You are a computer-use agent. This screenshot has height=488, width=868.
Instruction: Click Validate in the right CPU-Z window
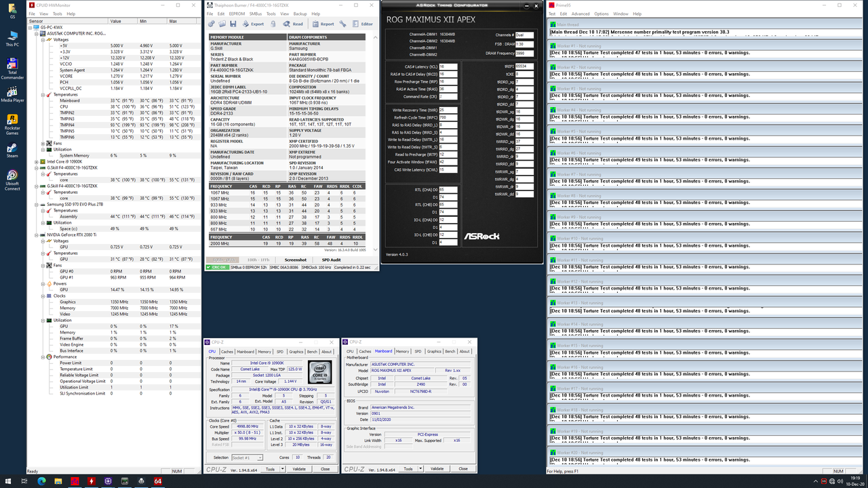[x=437, y=468]
